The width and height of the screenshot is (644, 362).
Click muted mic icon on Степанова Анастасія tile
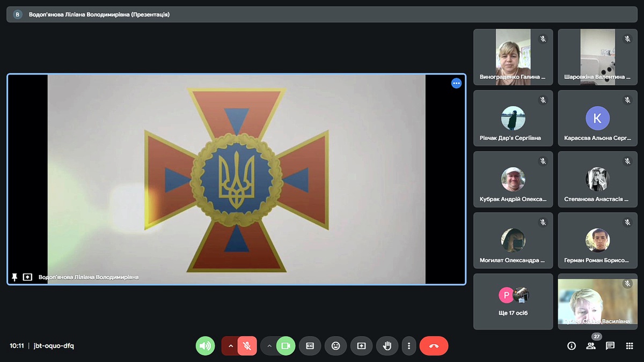[x=627, y=161]
